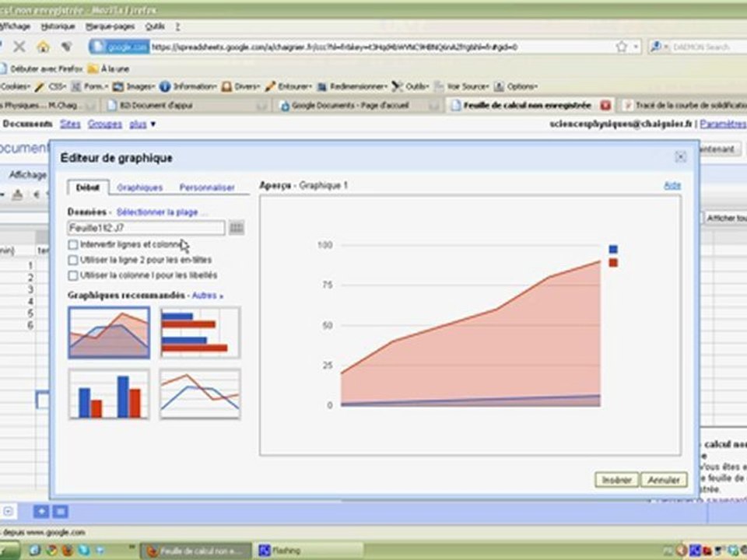
Task: Open the Divers developer toolbar menu
Action: click(241, 86)
